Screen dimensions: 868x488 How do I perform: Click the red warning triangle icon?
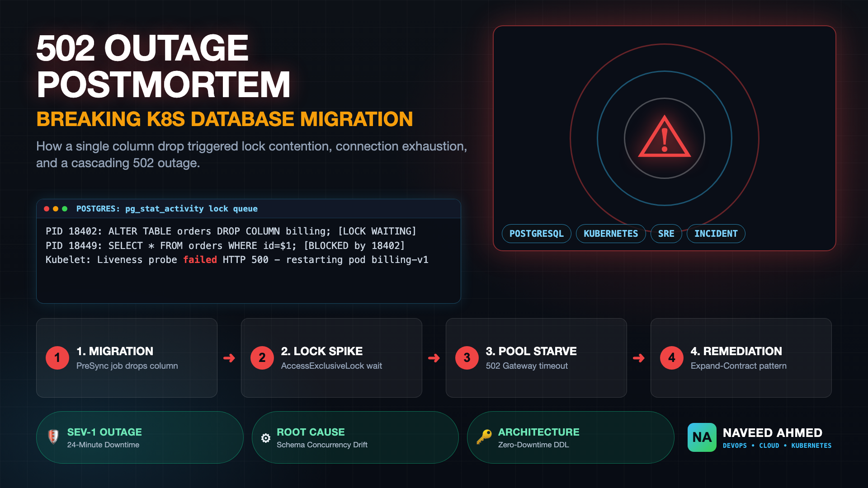(664, 137)
